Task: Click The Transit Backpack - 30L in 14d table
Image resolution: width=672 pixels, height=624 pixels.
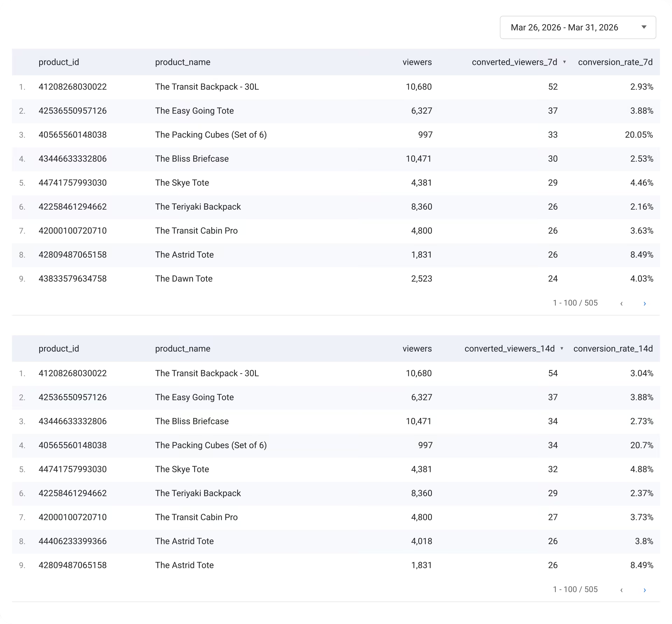Action: [x=207, y=373]
